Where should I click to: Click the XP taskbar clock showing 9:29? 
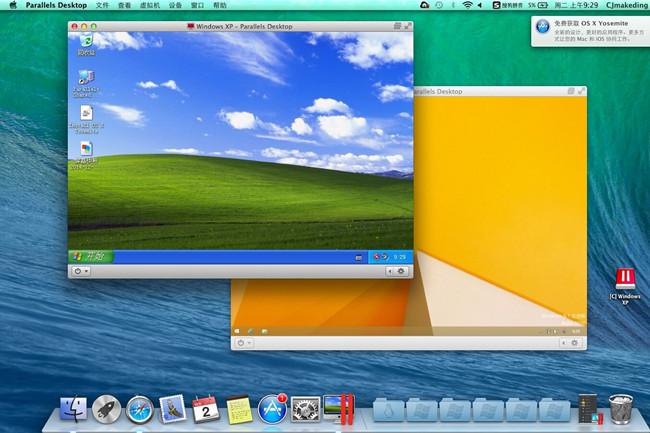(x=400, y=257)
